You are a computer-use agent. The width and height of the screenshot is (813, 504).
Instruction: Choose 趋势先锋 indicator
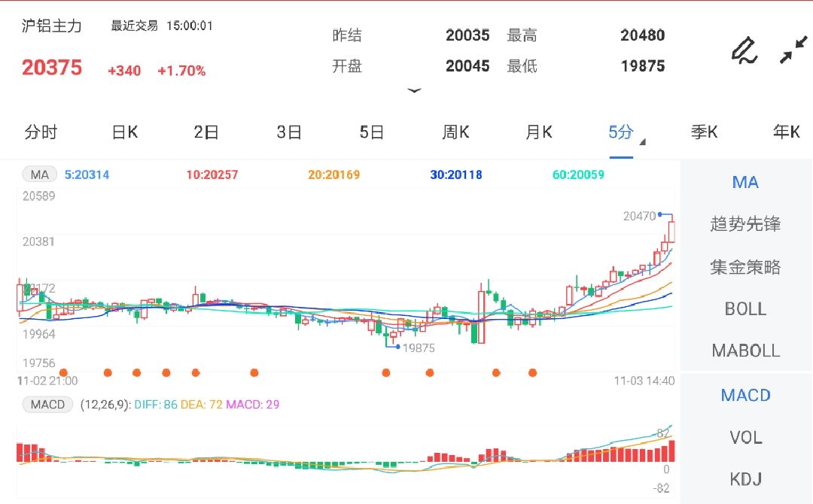point(745,224)
